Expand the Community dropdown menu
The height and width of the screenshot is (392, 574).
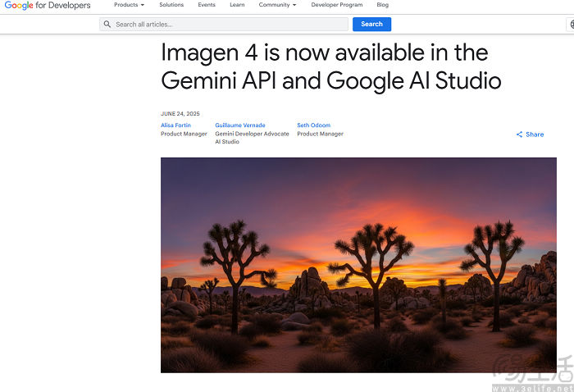coord(277,5)
